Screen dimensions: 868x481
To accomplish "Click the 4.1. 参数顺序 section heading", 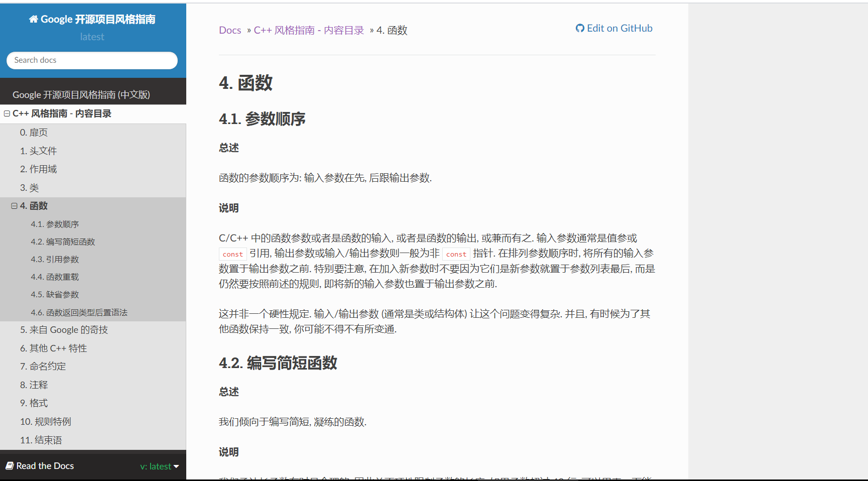I will [x=262, y=119].
